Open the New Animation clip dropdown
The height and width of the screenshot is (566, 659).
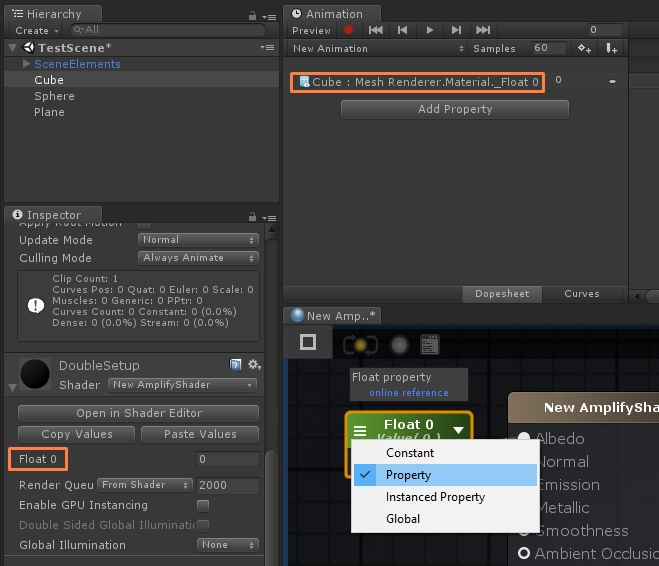[x=378, y=48]
